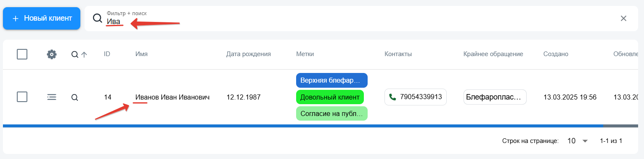The image size is (644, 159).
Task: Clear the search field with the X icon
Action: 623,18
